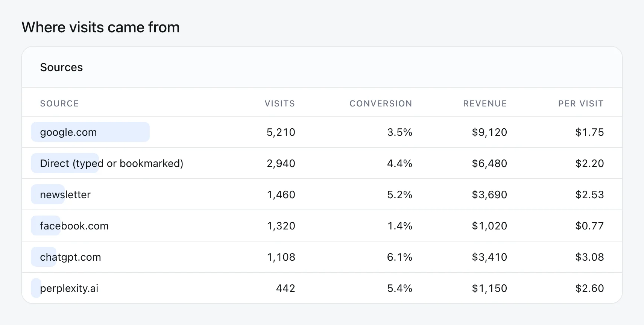The height and width of the screenshot is (325, 644).
Task: Click the $3,410 revenue value
Action: coord(489,257)
